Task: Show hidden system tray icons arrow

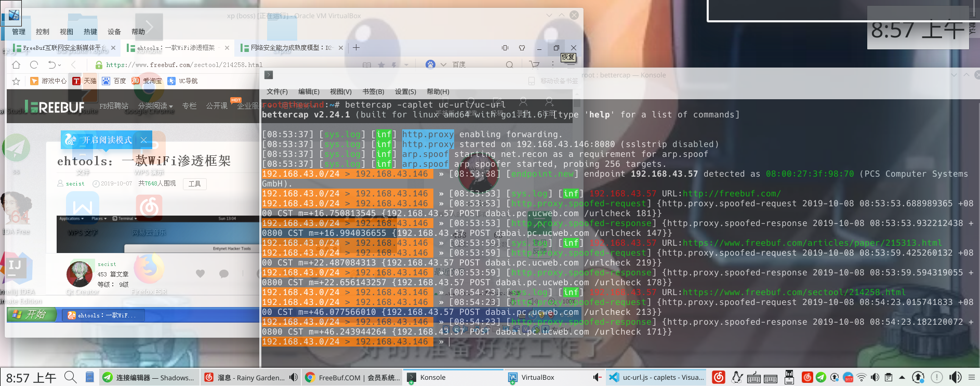Action: (902, 377)
